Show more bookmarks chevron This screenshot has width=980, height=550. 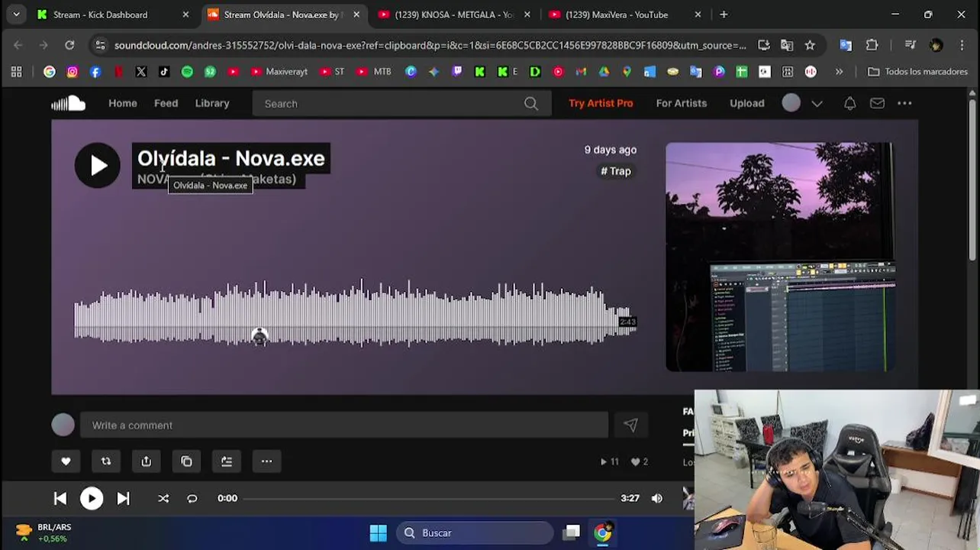tap(839, 72)
